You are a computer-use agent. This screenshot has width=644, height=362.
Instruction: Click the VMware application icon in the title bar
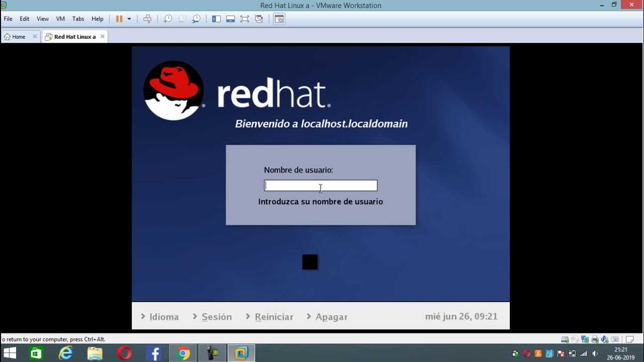(x=4, y=5)
